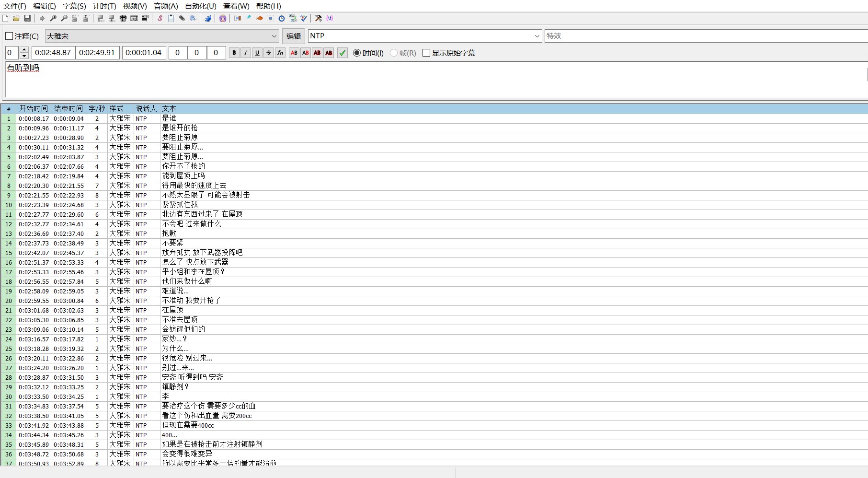The height and width of the screenshot is (478, 868).
Task: Open Timing Post-Processor clock icon
Action: click(x=282, y=18)
